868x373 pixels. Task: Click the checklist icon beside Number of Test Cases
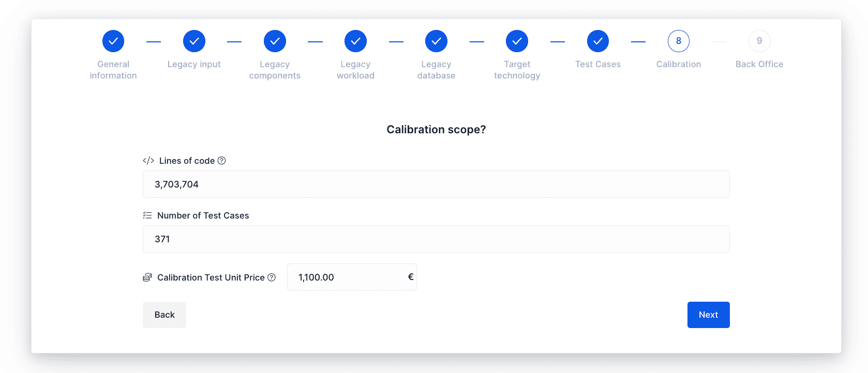click(x=147, y=215)
